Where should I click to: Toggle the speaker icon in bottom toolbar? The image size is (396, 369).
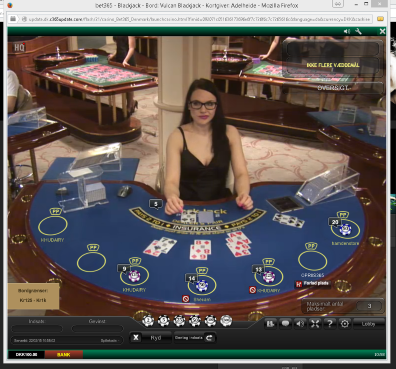pos(300,323)
